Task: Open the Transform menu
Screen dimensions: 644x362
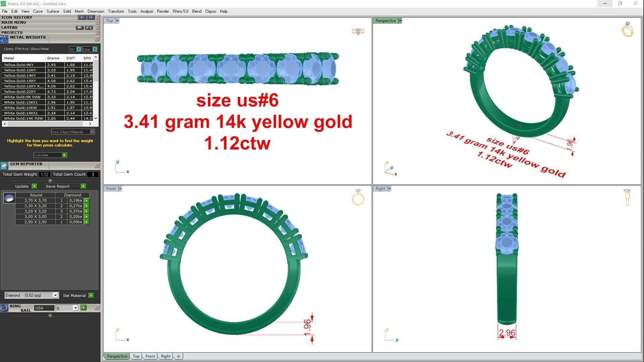Action: coord(116,11)
